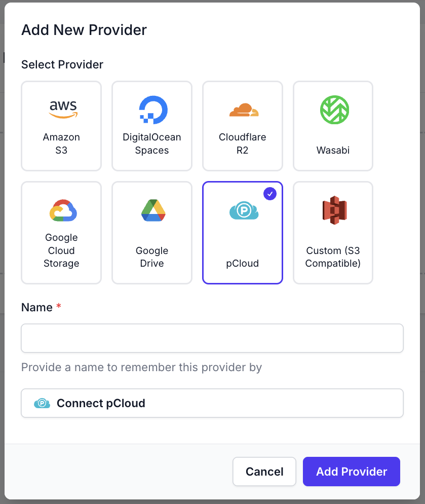425x504 pixels.
Task: Click pCloud icon inside Connect button
Action: (x=42, y=404)
